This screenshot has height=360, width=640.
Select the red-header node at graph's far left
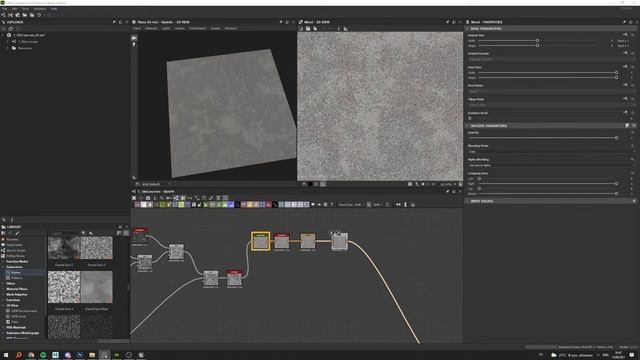point(140,237)
